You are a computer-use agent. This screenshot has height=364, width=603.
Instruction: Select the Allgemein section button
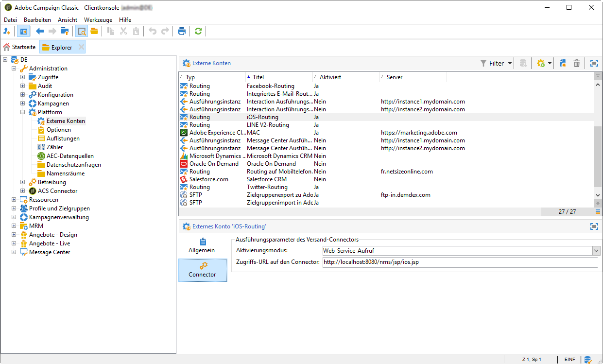pos(202,245)
